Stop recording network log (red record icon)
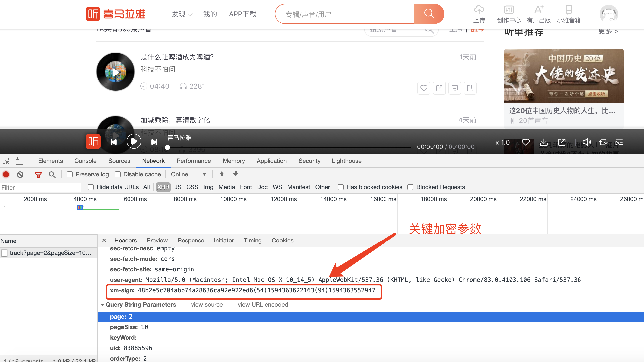 6,174
